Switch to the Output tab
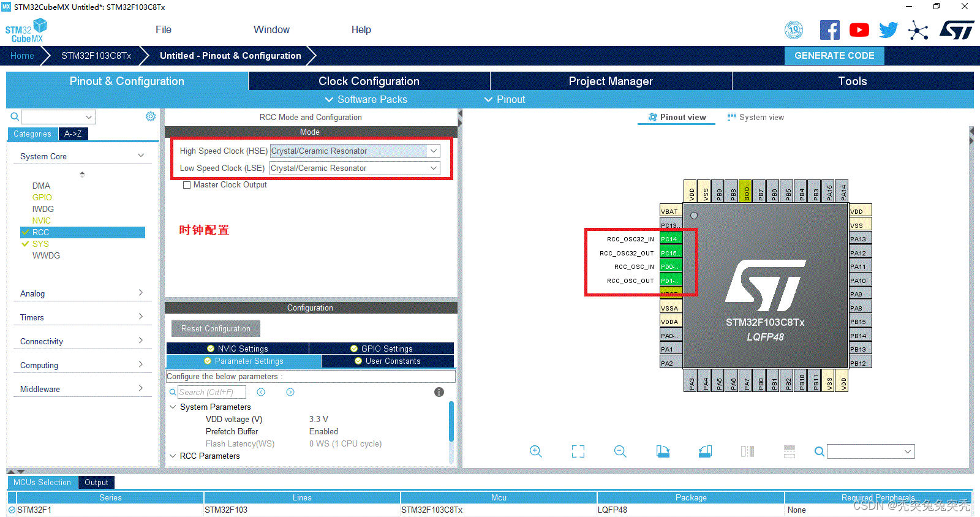The height and width of the screenshot is (517, 980). [96, 482]
